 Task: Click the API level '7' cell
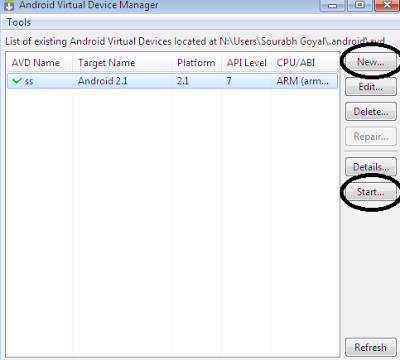[246, 81]
